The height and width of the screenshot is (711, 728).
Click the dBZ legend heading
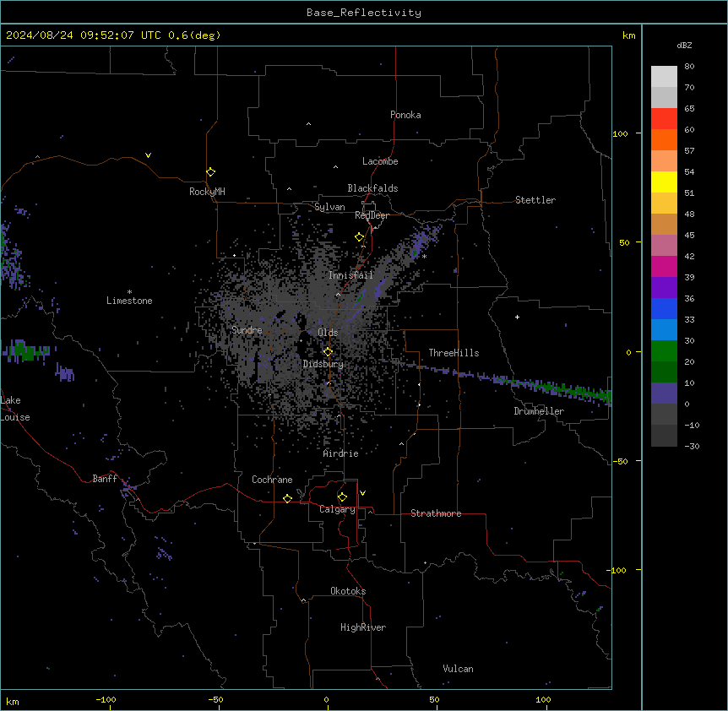click(x=684, y=45)
